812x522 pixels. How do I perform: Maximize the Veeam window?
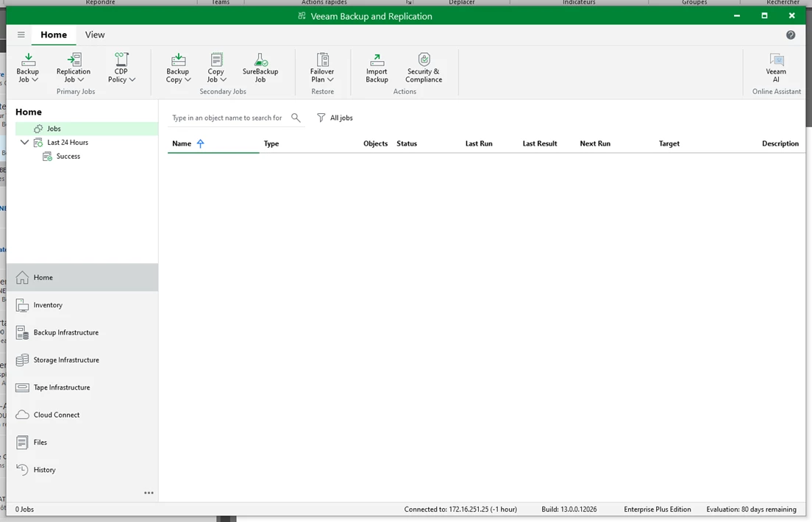click(764, 16)
